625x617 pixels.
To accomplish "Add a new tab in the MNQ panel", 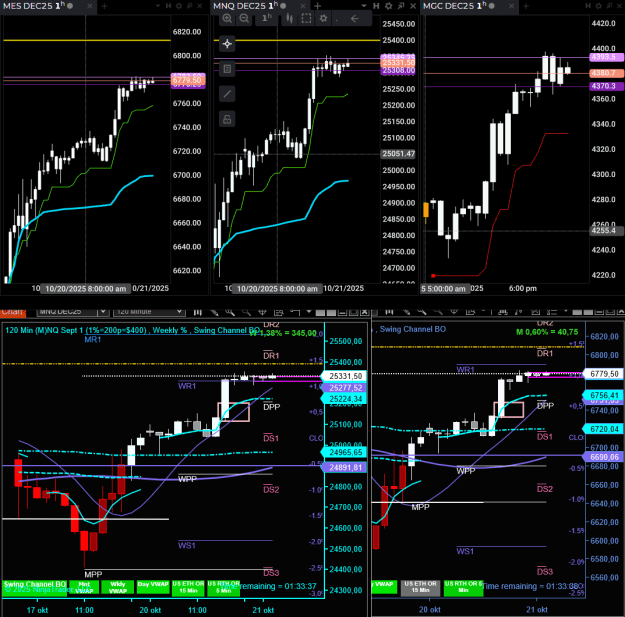I will (x=317, y=6).
